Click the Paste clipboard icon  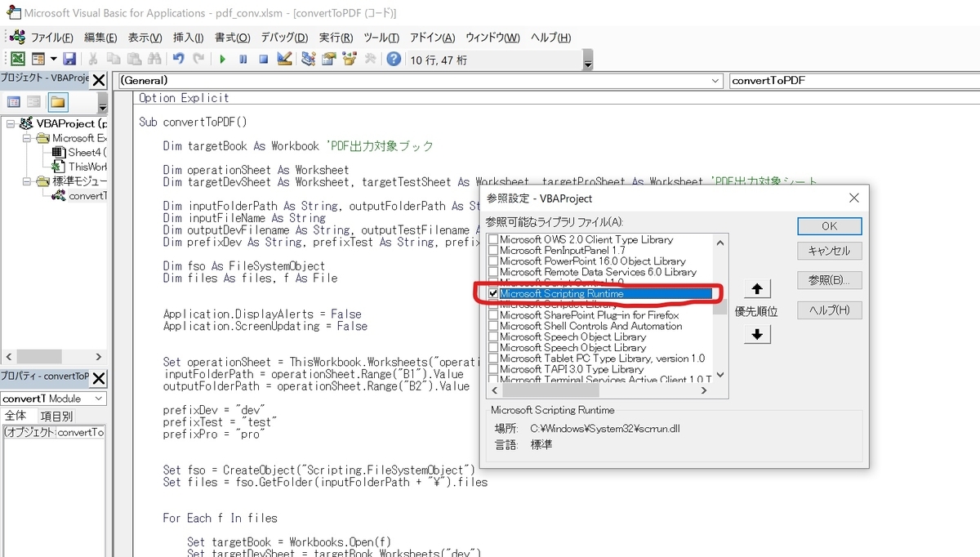pos(134,59)
